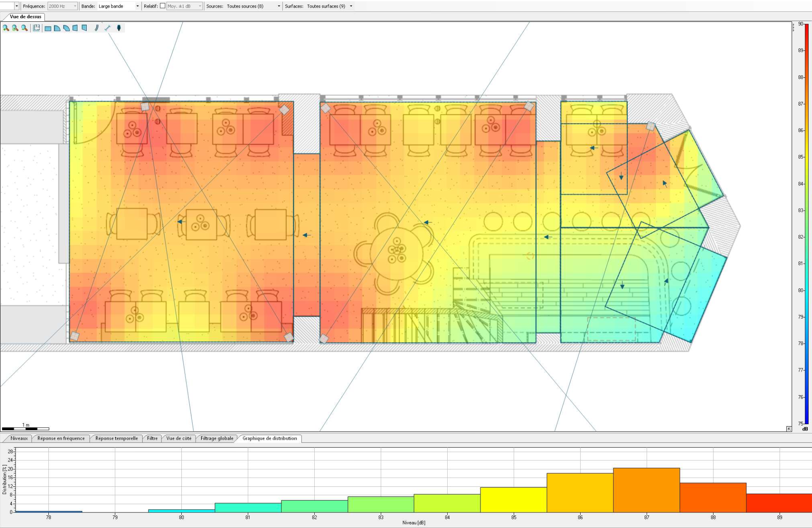Image resolution: width=812 pixels, height=528 pixels.
Task: Select the Vue de dessus tab
Action: [25, 17]
